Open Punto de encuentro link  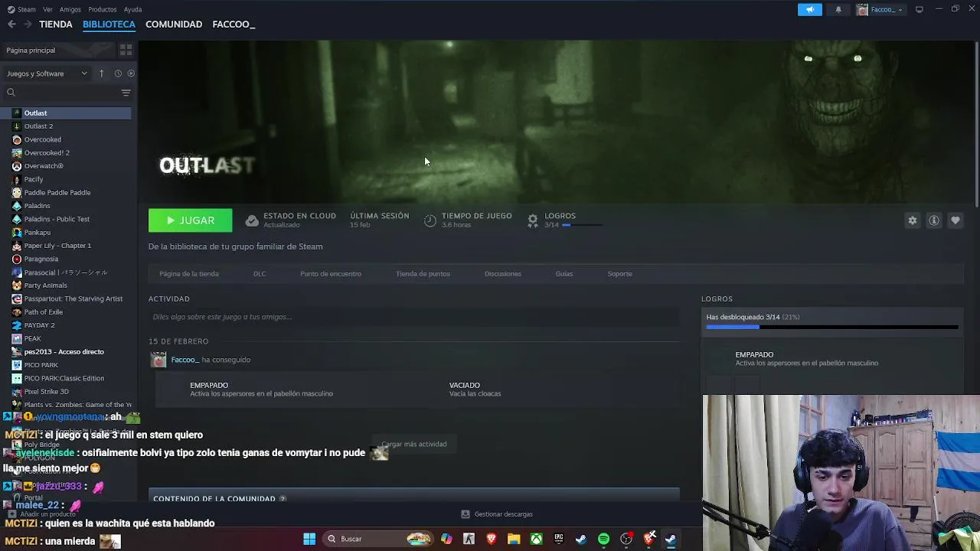point(331,274)
